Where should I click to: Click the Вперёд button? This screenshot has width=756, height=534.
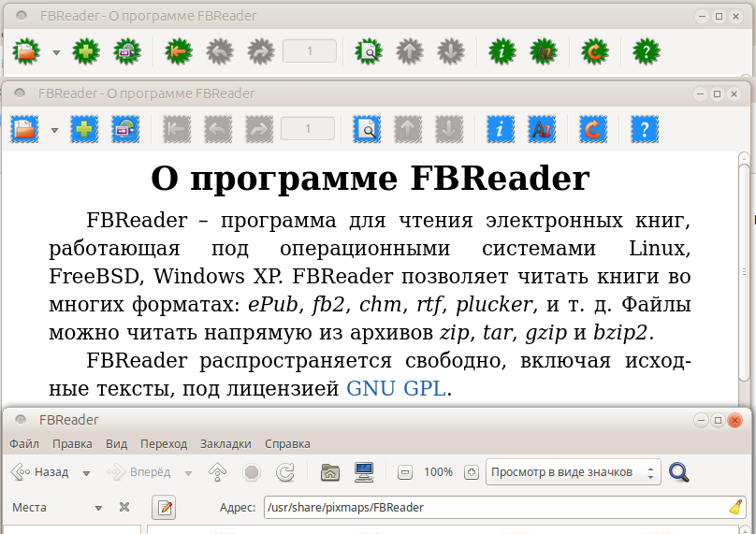138,472
